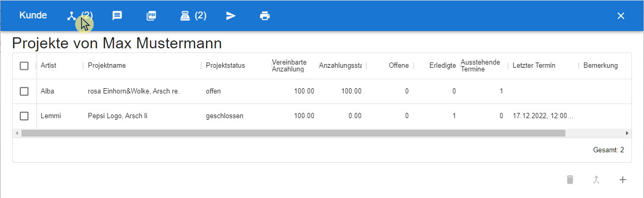Click the merge projects icon

596,180
